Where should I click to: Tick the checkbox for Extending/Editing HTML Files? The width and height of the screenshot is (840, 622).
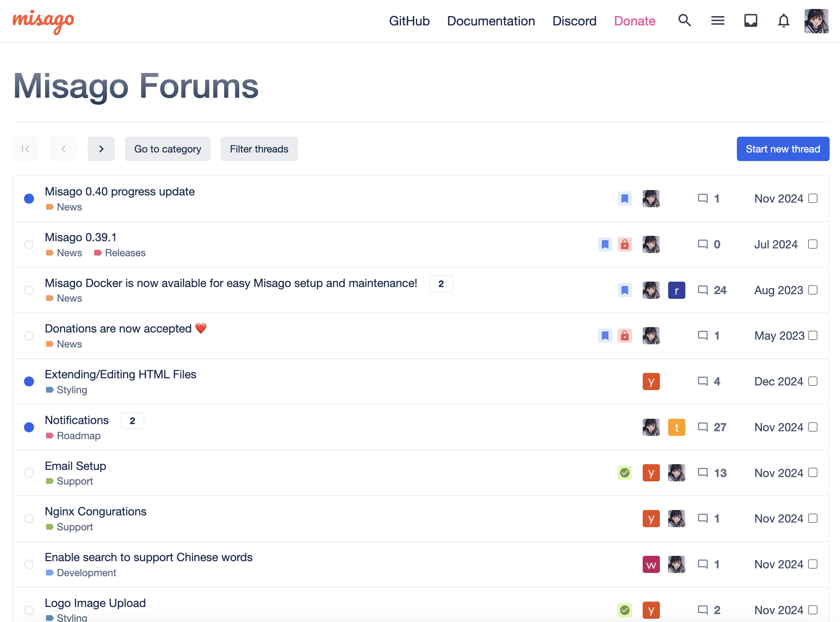tap(813, 382)
